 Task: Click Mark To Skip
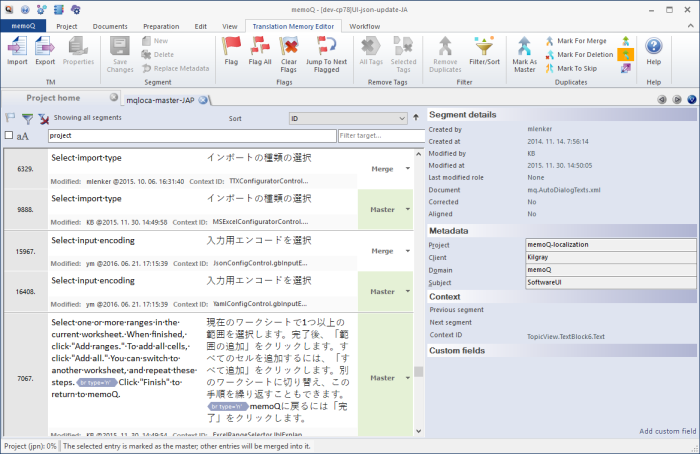pos(571,68)
